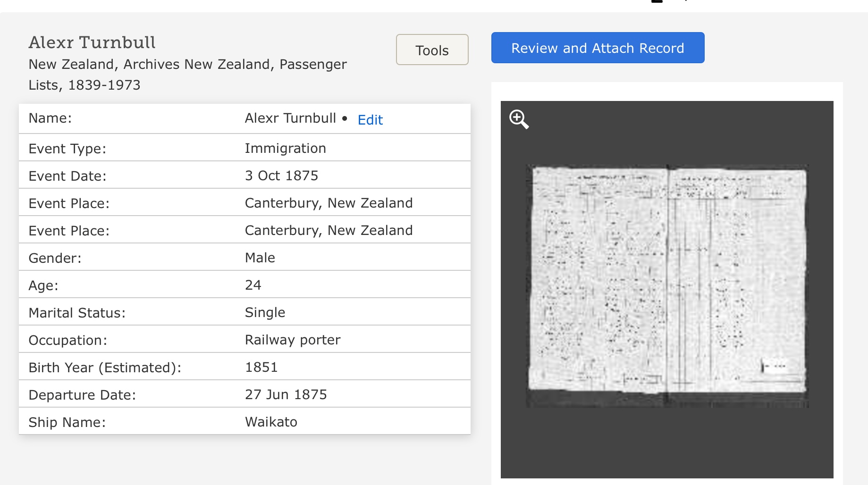Click the estimated birth year 1851
The image size is (868, 485).
pyautogui.click(x=261, y=367)
